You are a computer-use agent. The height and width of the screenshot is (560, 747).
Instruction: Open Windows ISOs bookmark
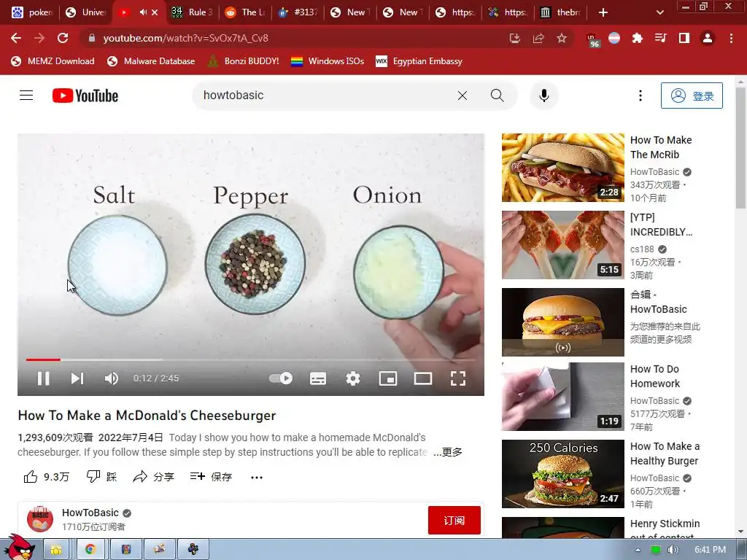[x=328, y=61]
